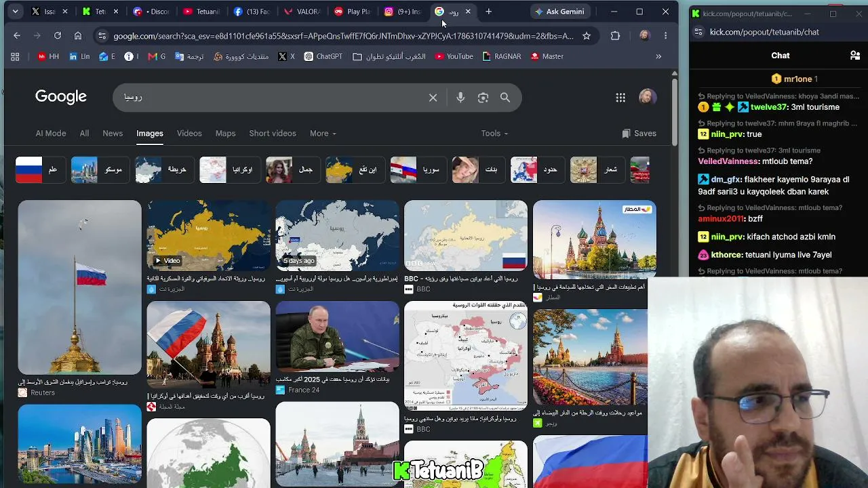The image size is (868, 488).
Task: View site information icon in the address bar
Action: coord(102,36)
